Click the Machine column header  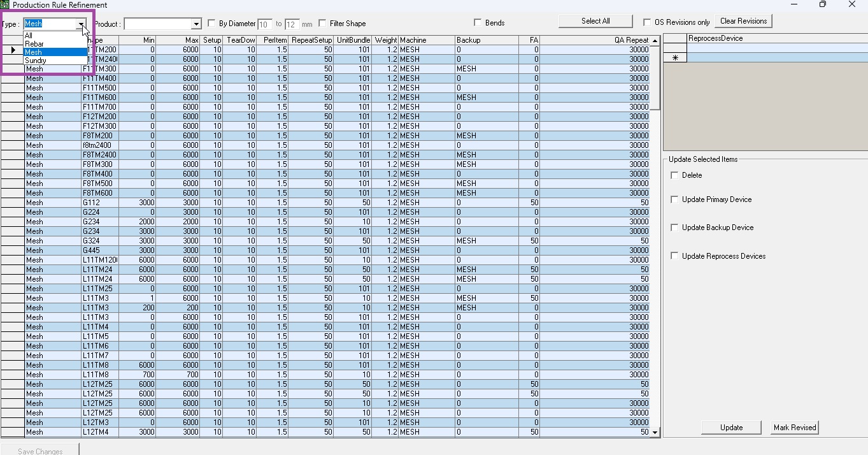point(427,40)
